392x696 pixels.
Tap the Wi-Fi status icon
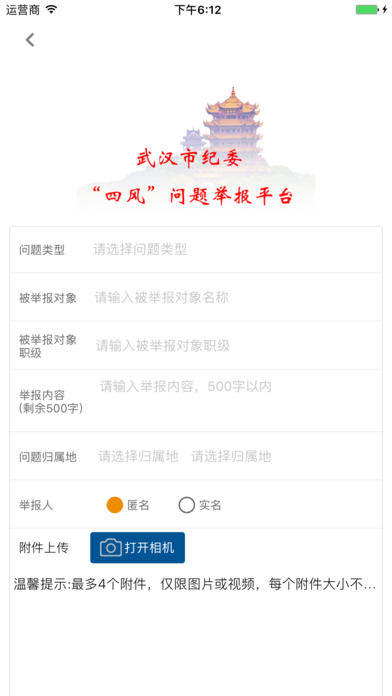point(52,9)
